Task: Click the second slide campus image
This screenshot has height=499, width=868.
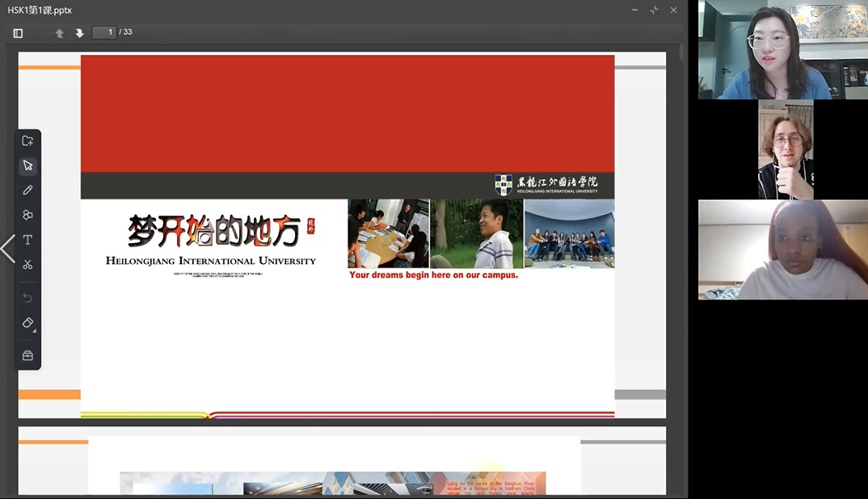Action: 333,483
